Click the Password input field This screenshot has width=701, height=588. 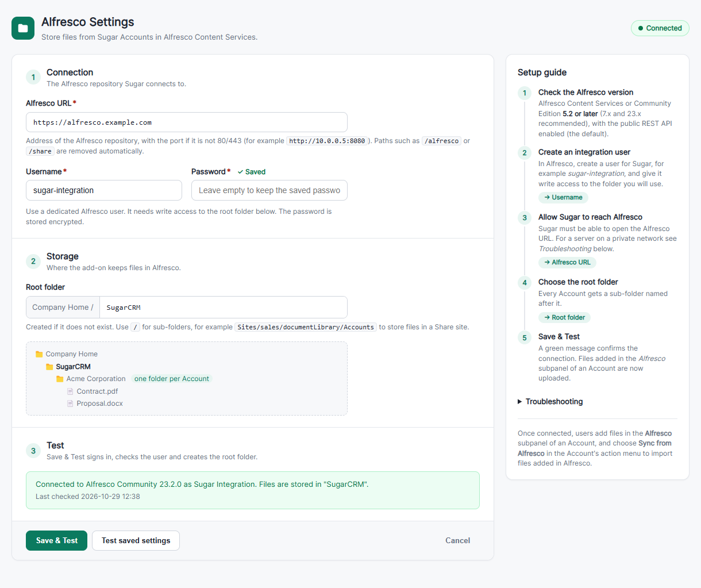pyautogui.click(x=269, y=190)
